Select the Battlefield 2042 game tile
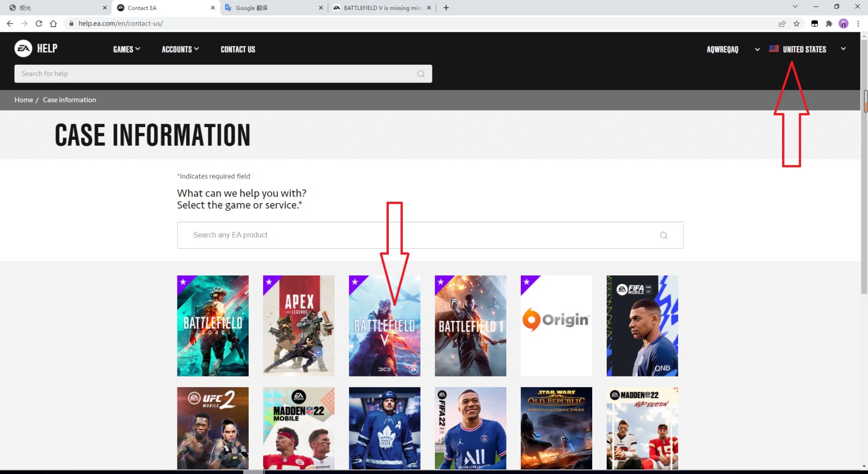Screen dimensions: 868x474 click(x=213, y=326)
